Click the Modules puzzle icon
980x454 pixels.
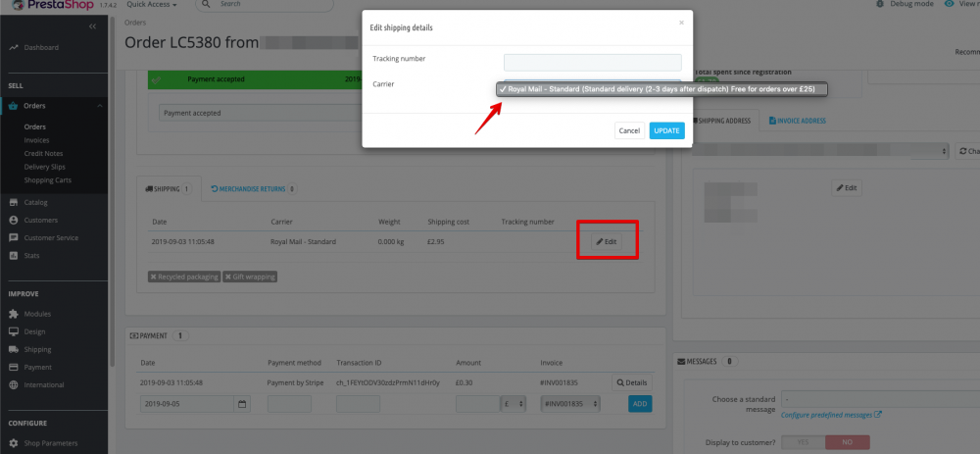13,314
